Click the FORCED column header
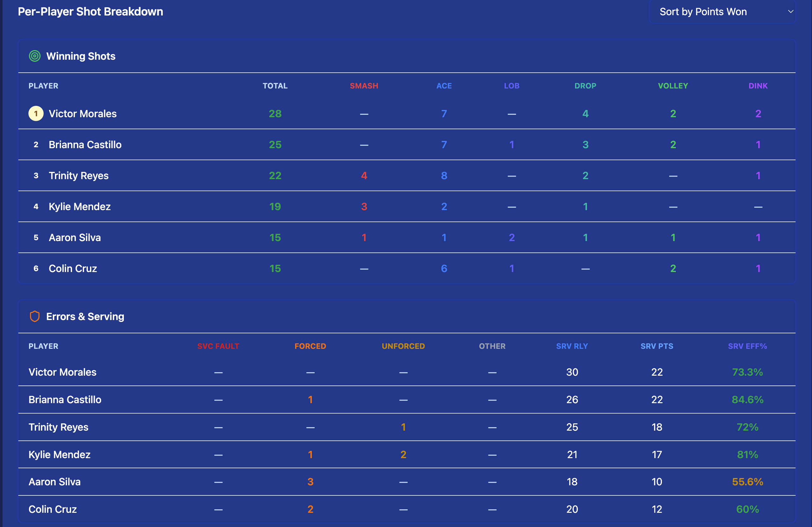This screenshot has height=527, width=812. 310,346
